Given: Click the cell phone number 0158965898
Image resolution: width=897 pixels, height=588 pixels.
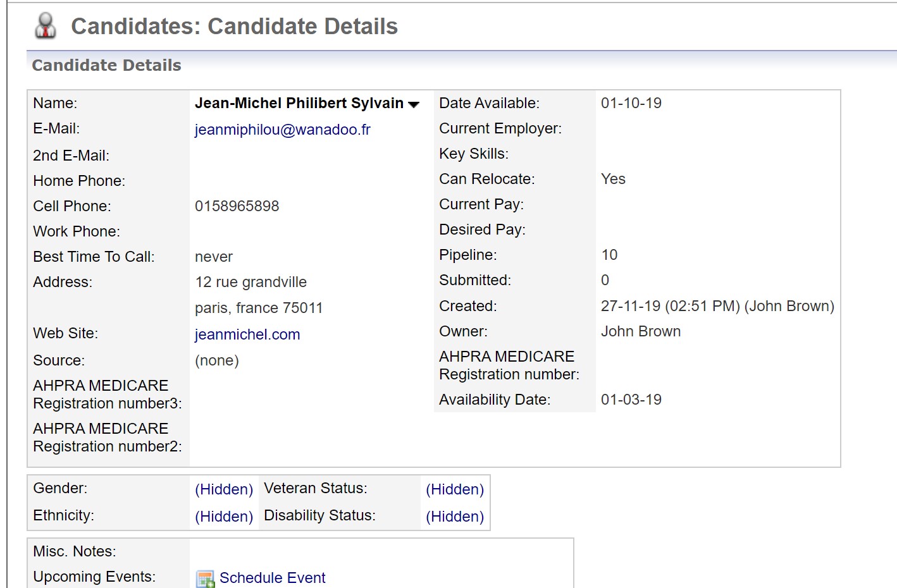Looking at the screenshot, I should click(x=237, y=206).
